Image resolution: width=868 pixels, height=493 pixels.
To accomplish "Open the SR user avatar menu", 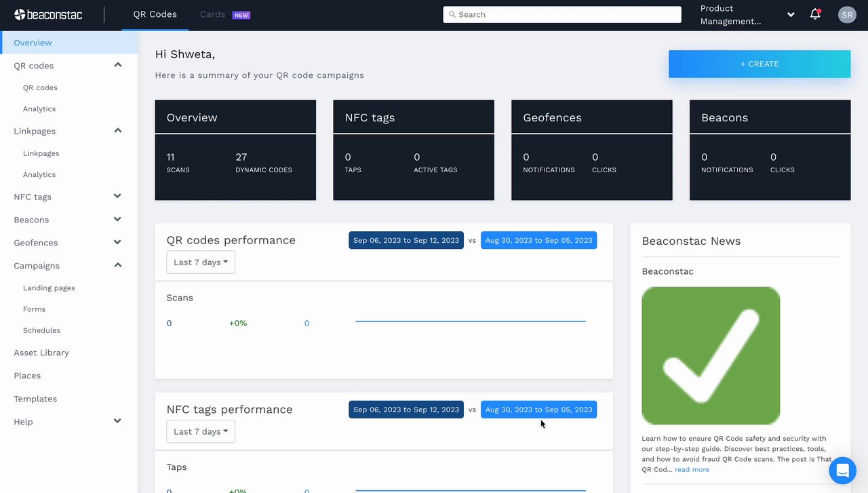I will click(x=847, y=15).
